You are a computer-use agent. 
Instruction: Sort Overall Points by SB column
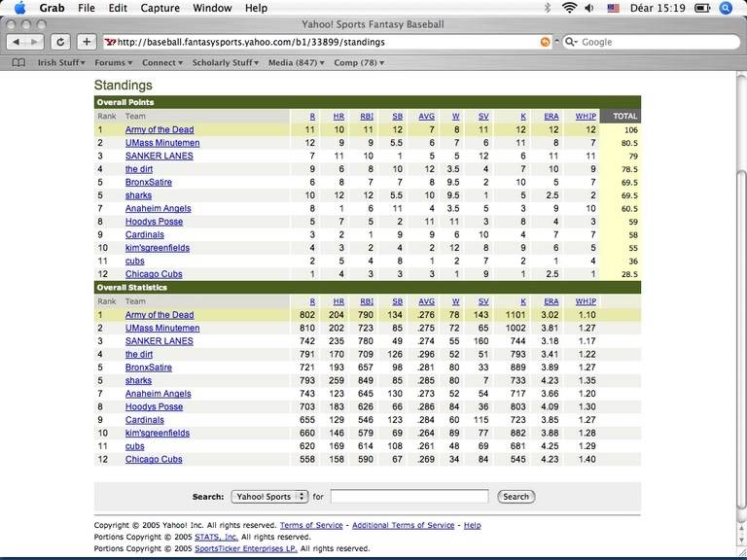coord(397,117)
